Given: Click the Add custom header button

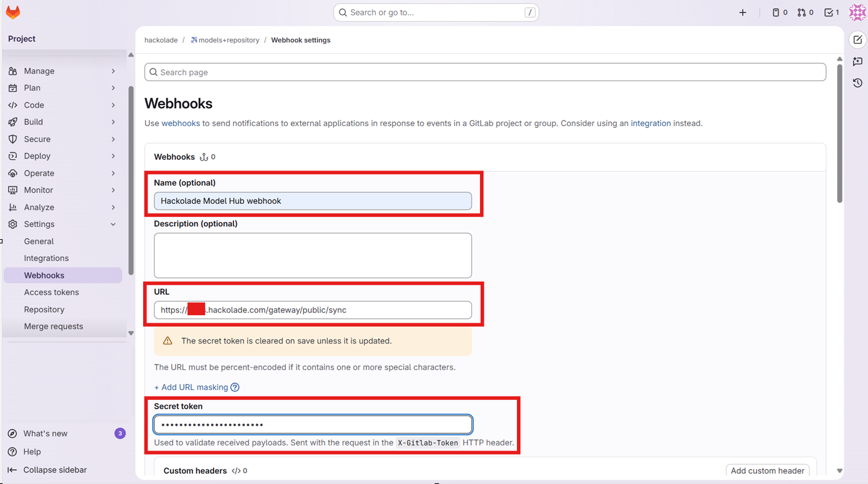Looking at the screenshot, I should [x=767, y=470].
